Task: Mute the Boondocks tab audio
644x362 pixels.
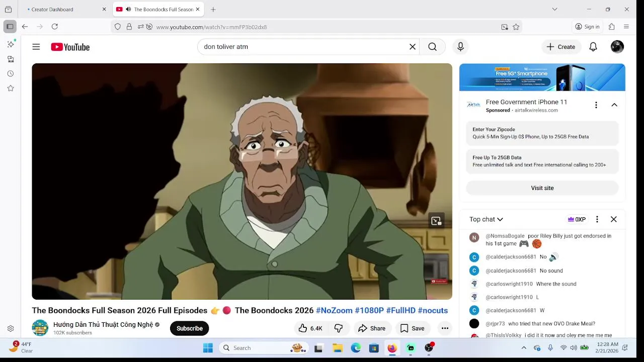Action: tap(128, 9)
